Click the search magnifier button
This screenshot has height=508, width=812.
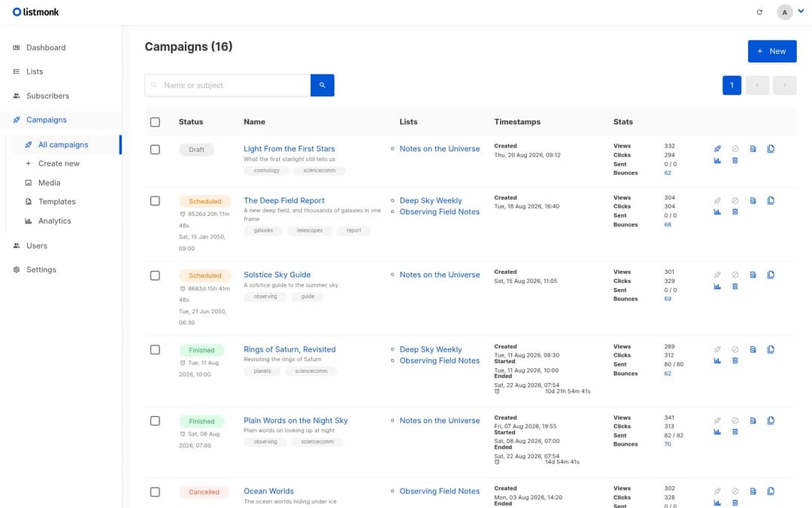pos(322,85)
